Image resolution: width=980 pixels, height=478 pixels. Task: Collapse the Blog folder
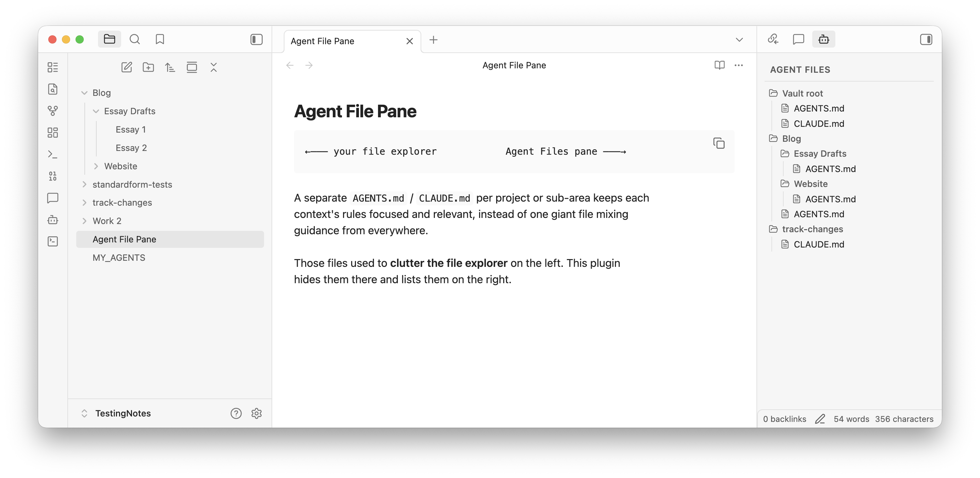tap(170, 93)
